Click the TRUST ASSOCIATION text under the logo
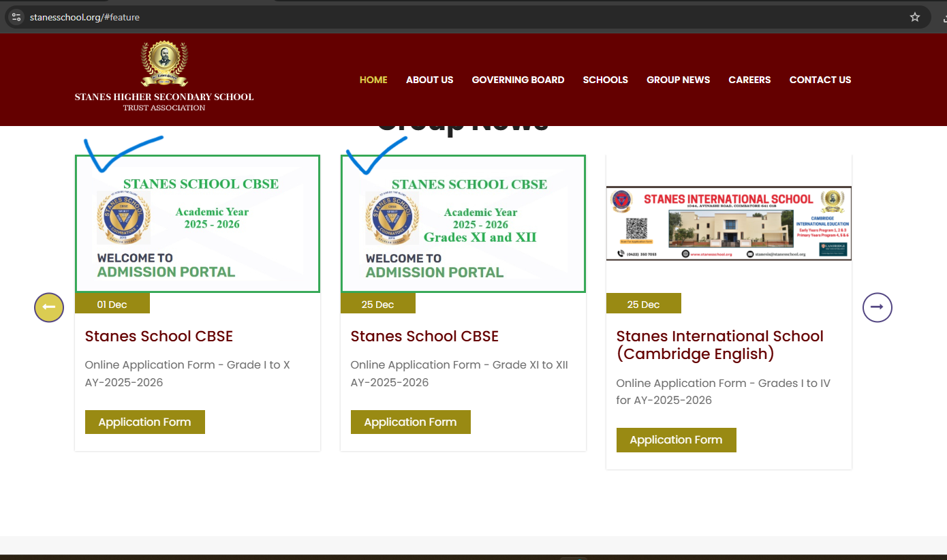Image resolution: width=947 pixels, height=560 pixels. pos(164,108)
